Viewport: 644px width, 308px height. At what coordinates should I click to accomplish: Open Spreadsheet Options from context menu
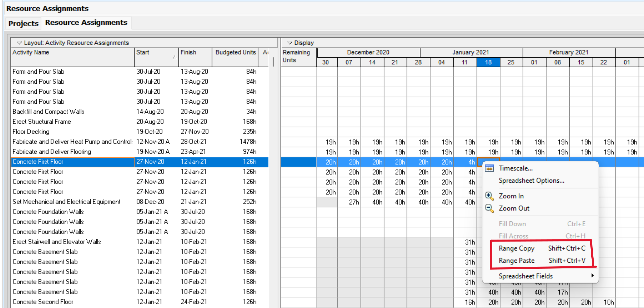point(531,181)
